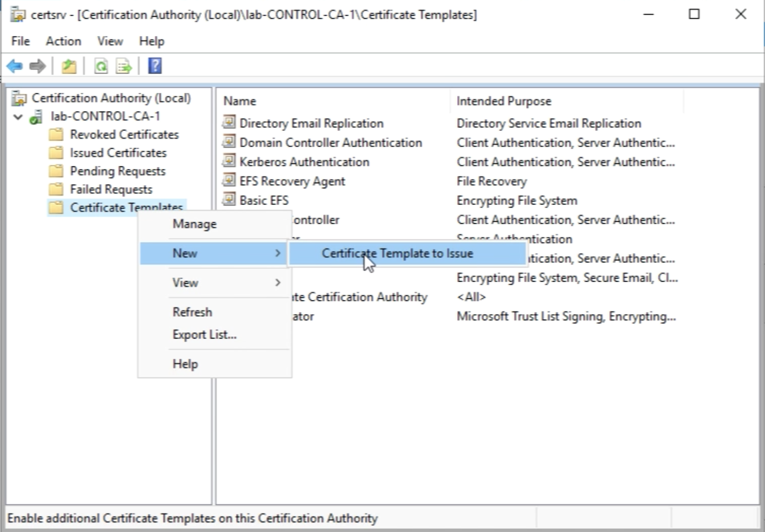The width and height of the screenshot is (765, 532).
Task: Open the Action menu
Action: (63, 41)
